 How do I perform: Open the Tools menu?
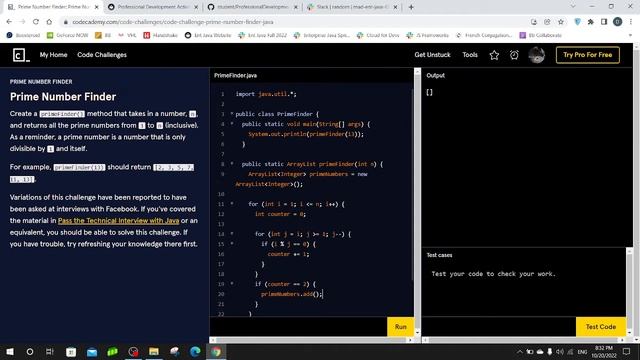coord(470,55)
